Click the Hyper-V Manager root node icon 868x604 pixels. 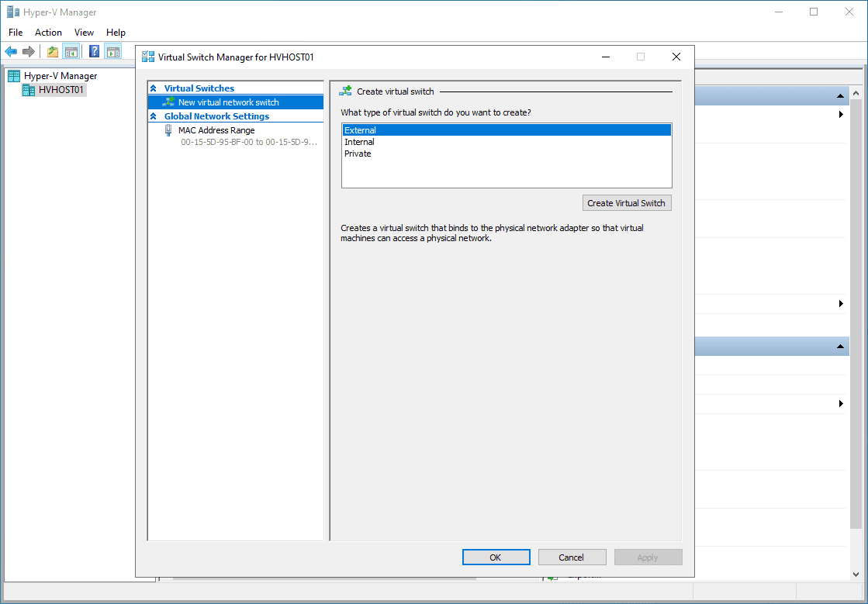point(14,76)
